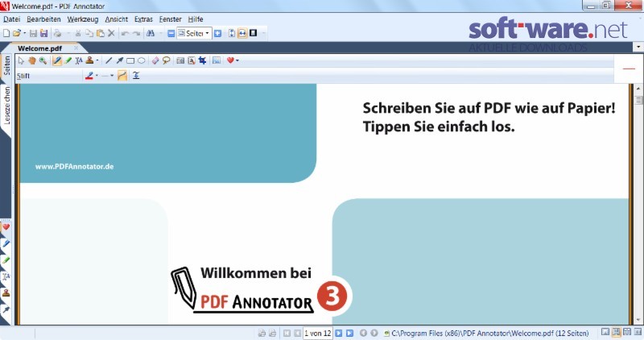The height and width of the screenshot is (340, 644).
Task: Cut selection using the scissors icon
Action: [77, 33]
